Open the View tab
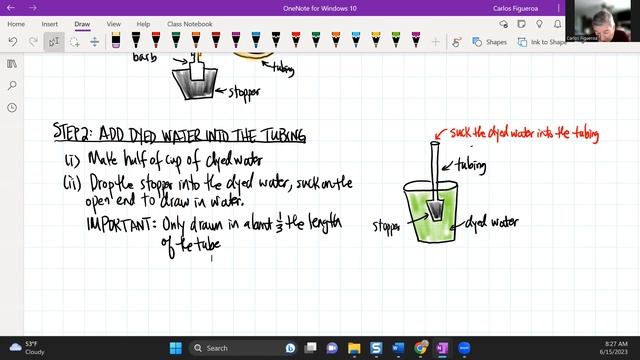Viewport: 640px width, 360px height. tap(113, 24)
